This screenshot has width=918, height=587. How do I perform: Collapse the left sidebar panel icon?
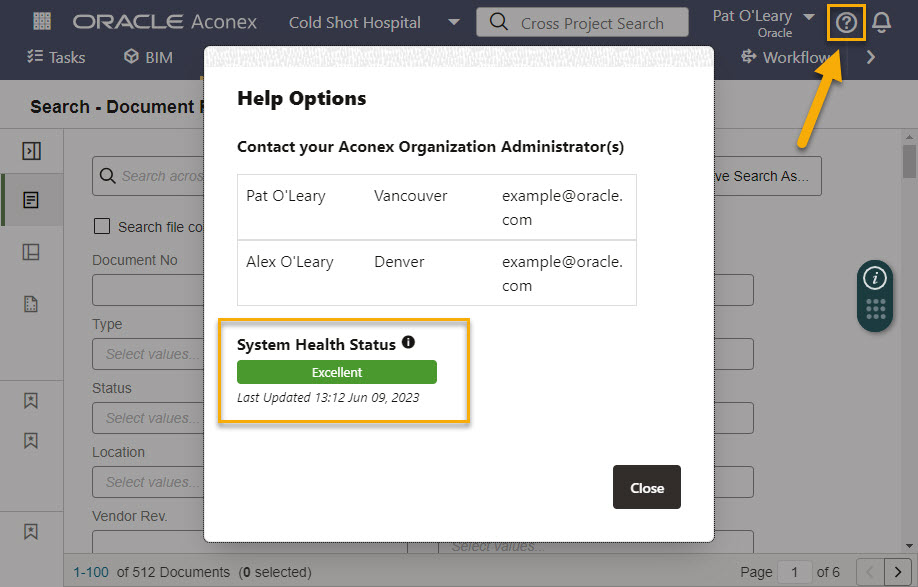coord(31,151)
